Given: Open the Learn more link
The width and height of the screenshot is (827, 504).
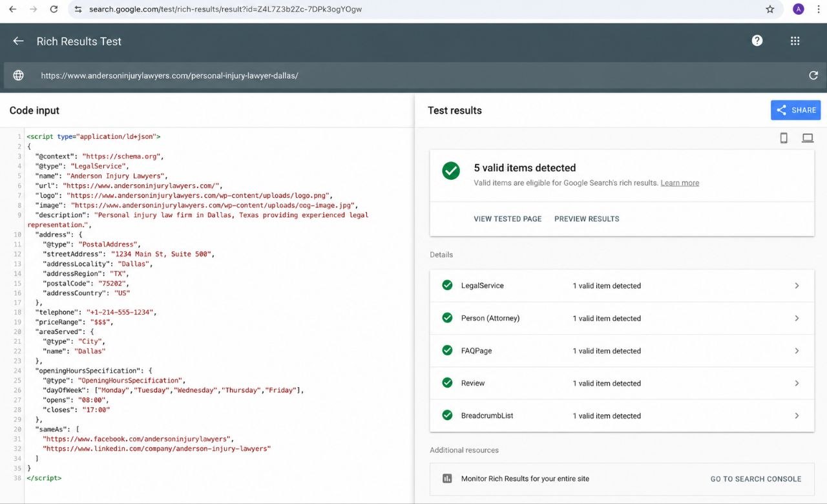Looking at the screenshot, I should point(680,183).
